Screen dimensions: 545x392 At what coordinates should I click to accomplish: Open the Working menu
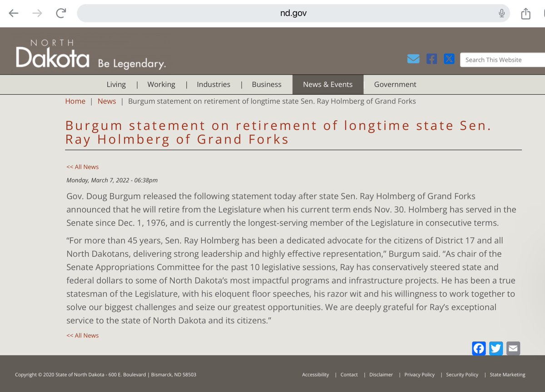click(161, 84)
